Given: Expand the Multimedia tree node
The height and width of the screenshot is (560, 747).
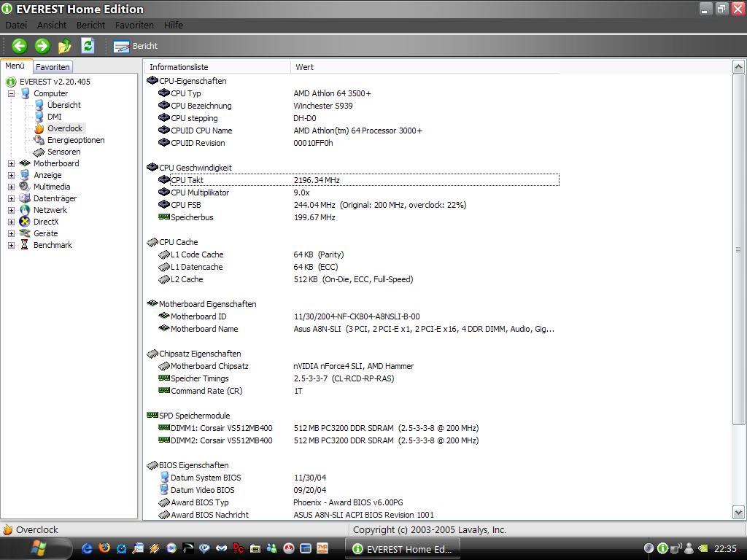Looking at the screenshot, I should click(11, 187).
